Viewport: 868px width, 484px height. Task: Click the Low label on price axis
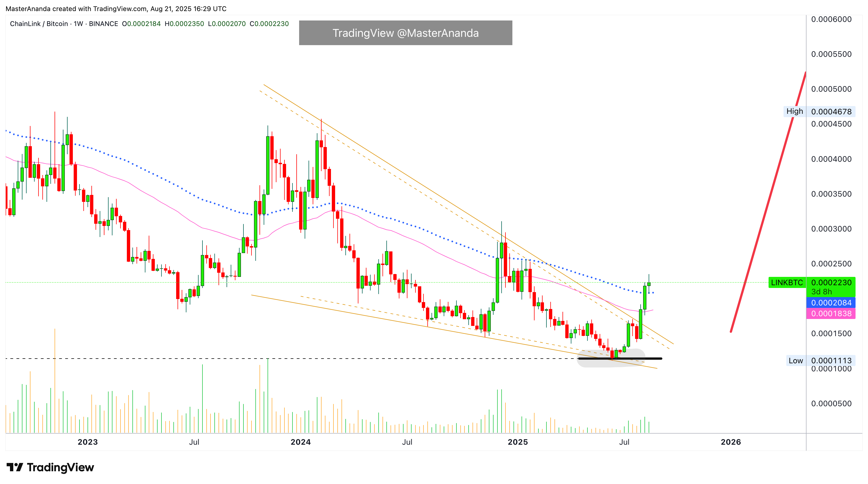[x=795, y=361]
